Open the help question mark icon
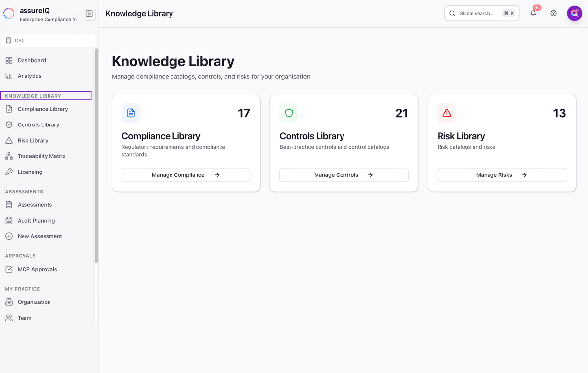The height and width of the screenshot is (373, 588). click(553, 13)
